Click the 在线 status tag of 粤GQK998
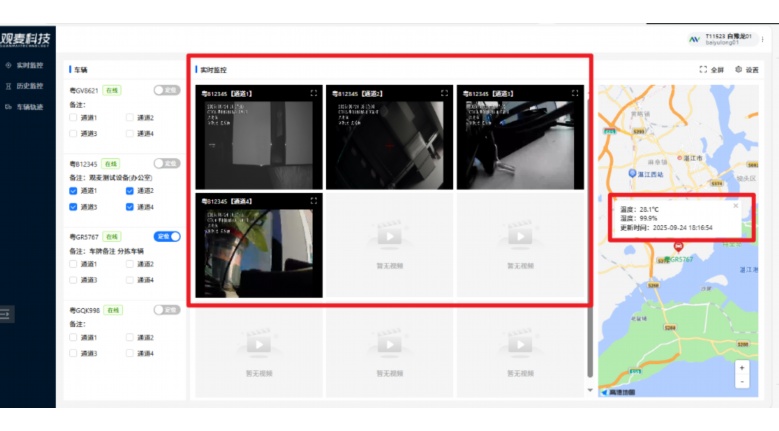Viewport: 779px width, 431px height. point(113,310)
